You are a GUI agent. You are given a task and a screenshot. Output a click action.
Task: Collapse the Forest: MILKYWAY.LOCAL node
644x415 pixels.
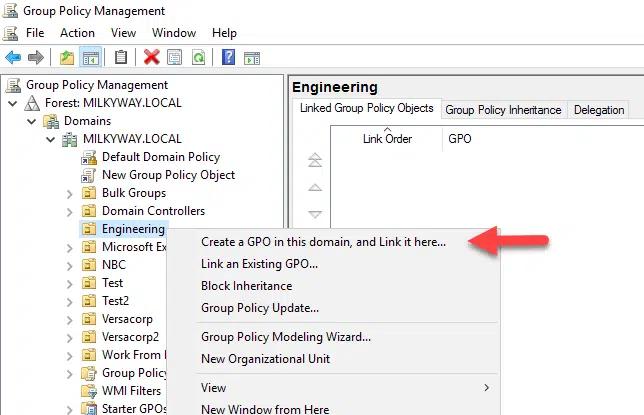[x=13, y=103]
